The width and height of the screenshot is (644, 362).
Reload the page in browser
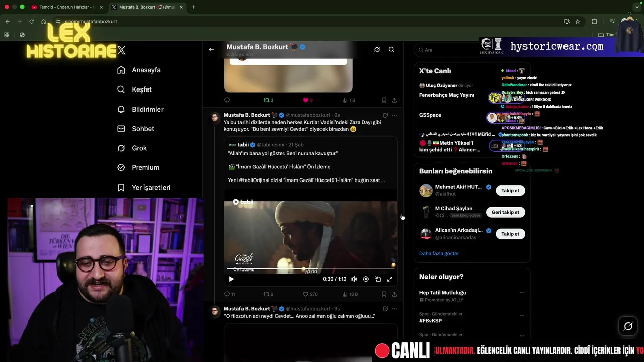click(31, 21)
